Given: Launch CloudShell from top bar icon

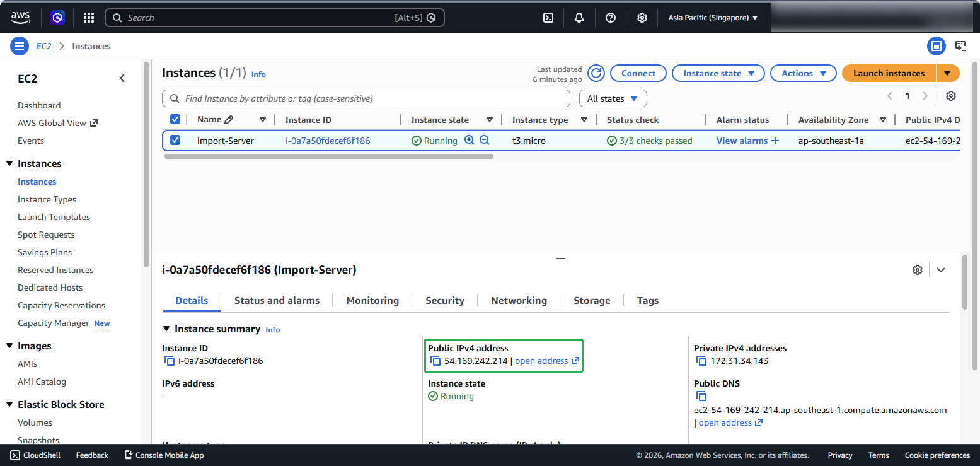Looking at the screenshot, I should coord(548,18).
